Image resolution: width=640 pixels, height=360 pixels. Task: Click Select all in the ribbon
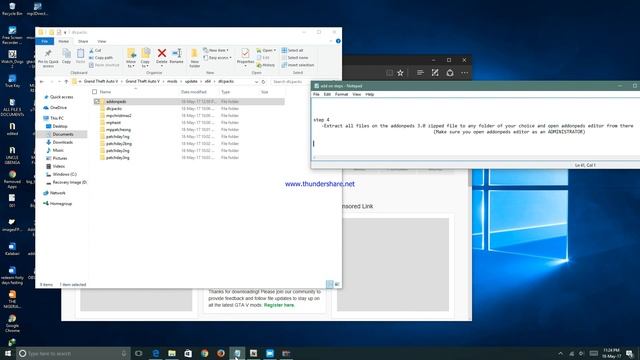tap(292, 50)
